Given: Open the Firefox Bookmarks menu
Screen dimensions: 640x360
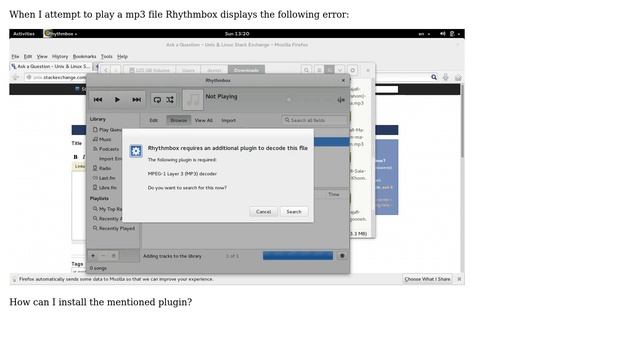Looking at the screenshot, I should pos(84,57).
